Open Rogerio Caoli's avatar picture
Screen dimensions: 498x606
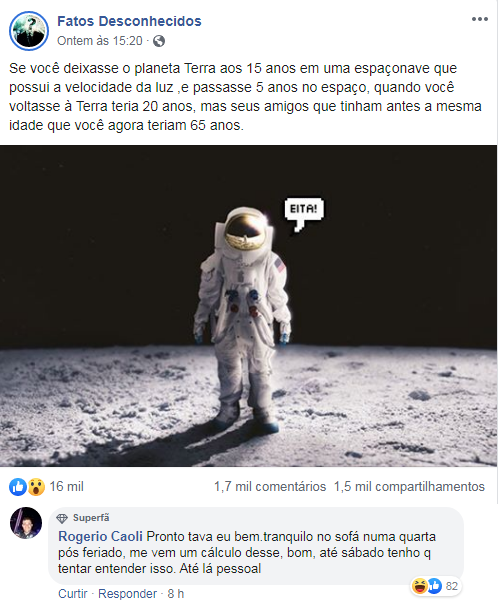coord(26,523)
